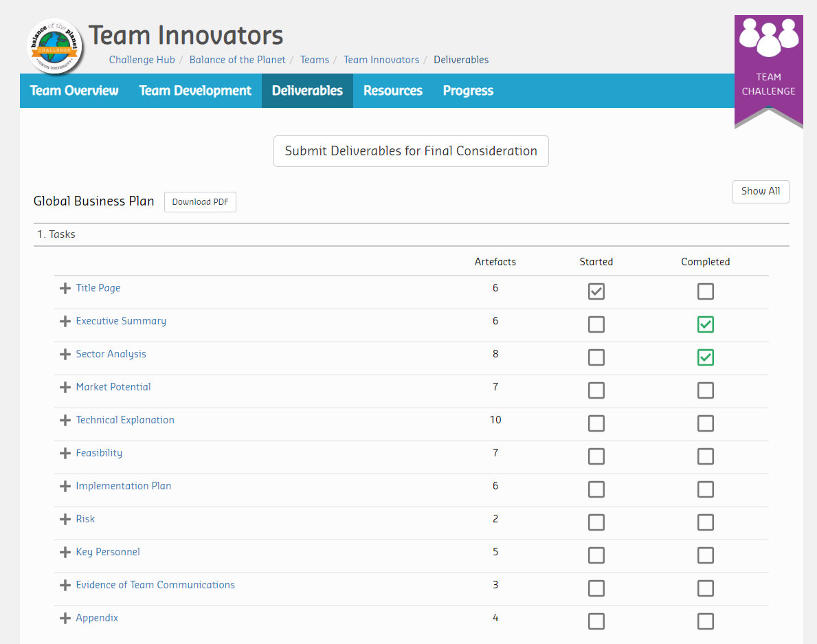Switch to the Team Development tab
This screenshot has height=644, width=817.
(195, 91)
